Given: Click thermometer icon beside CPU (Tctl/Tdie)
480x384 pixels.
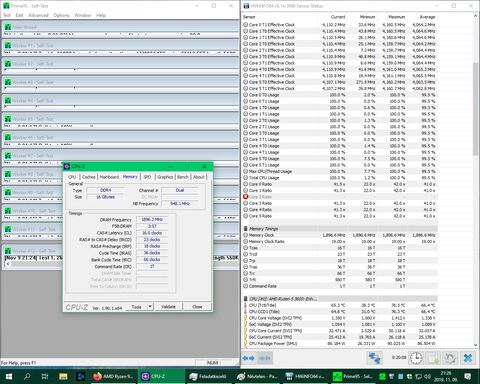Looking at the screenshot, I should click(x=246, y=305).
